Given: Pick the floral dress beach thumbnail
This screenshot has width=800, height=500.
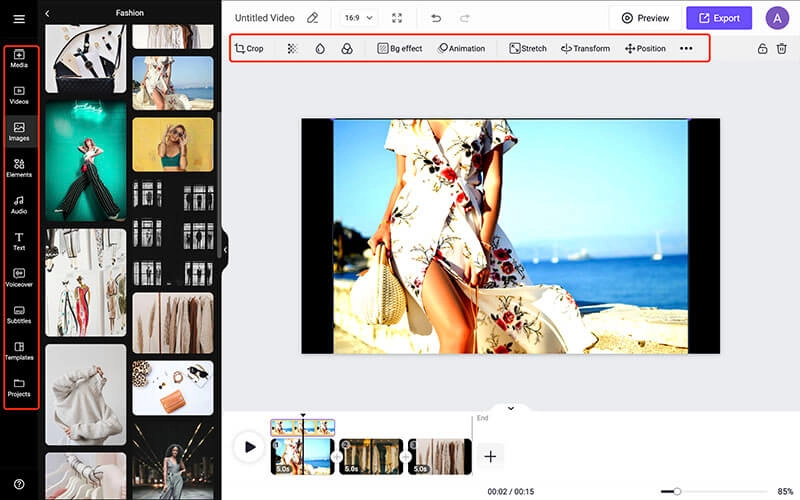Looking at the screenshot, I should click(x=173, y=83).
